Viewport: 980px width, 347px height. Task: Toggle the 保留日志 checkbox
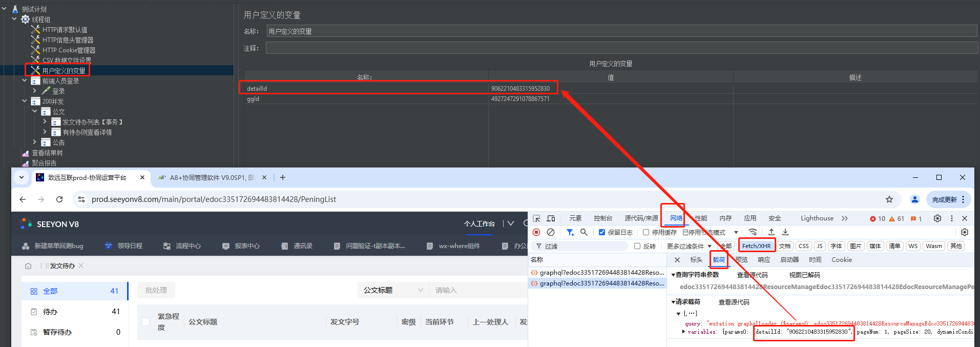point(602,232)
